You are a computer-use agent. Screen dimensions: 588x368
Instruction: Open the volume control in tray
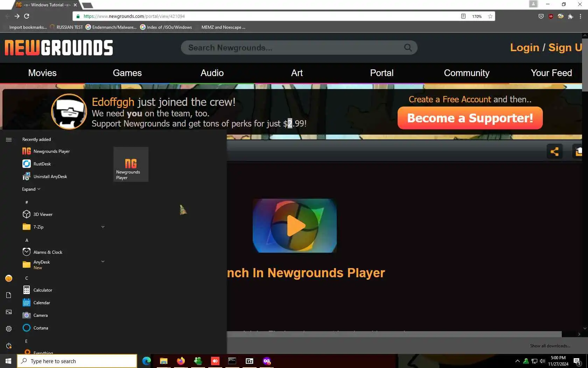pyautogui.click(x=542, y=361)
